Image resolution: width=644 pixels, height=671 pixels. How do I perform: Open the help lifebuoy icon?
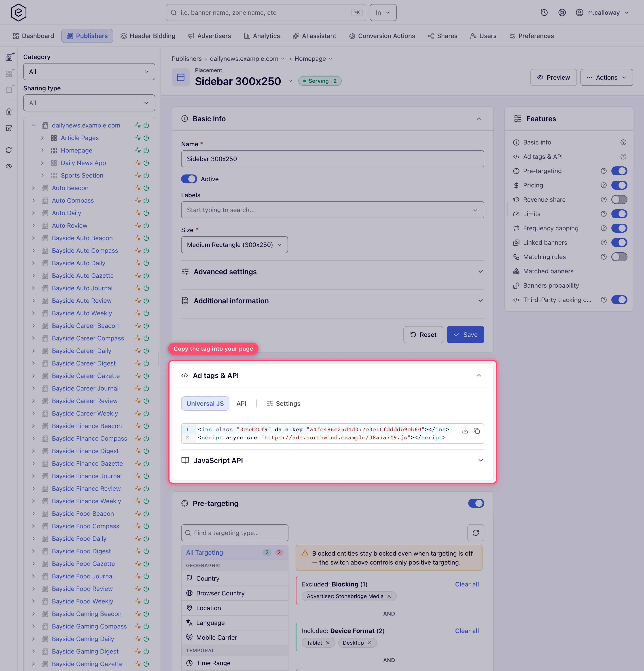562,13
